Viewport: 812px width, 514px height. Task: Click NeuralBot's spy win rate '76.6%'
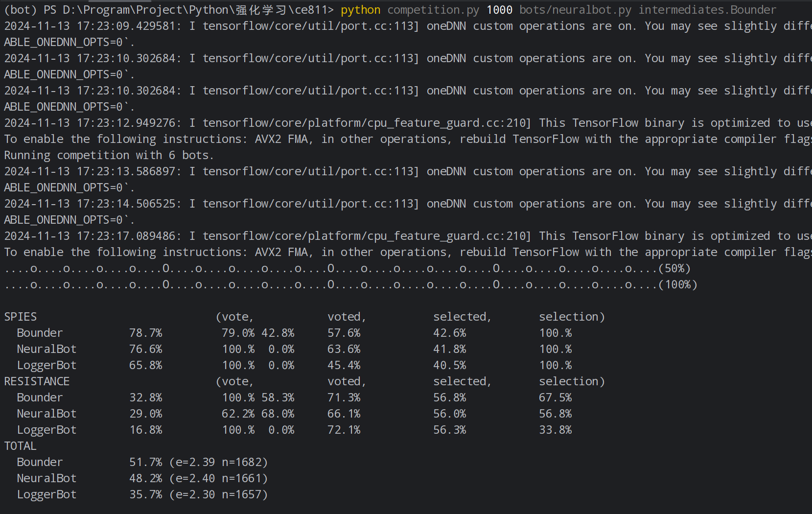(x=146, y=349)
